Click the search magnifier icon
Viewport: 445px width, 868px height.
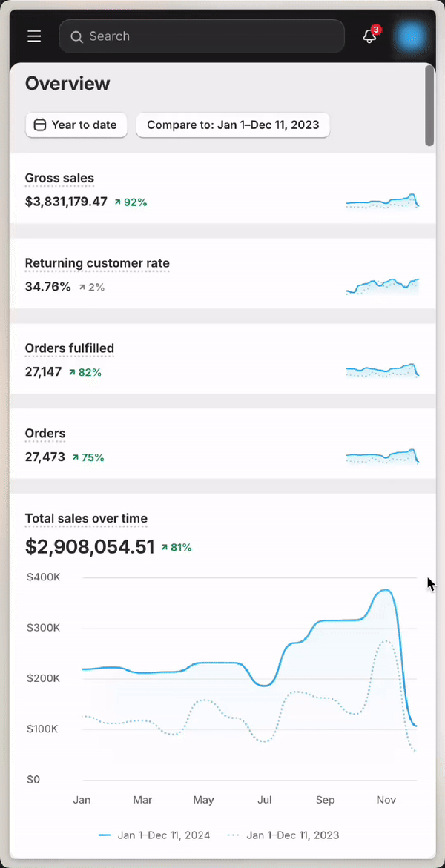[x=76, y=36]
